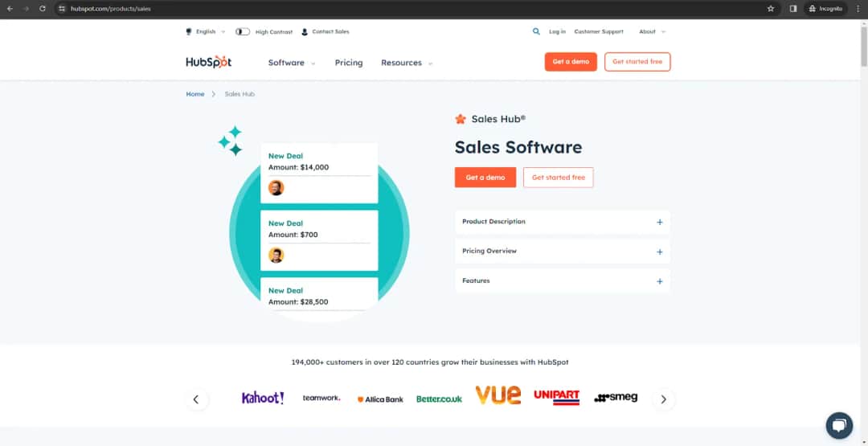Screen dimensions: 868x446
Task: Click Get started free in the header
Action: pos(637,61)
